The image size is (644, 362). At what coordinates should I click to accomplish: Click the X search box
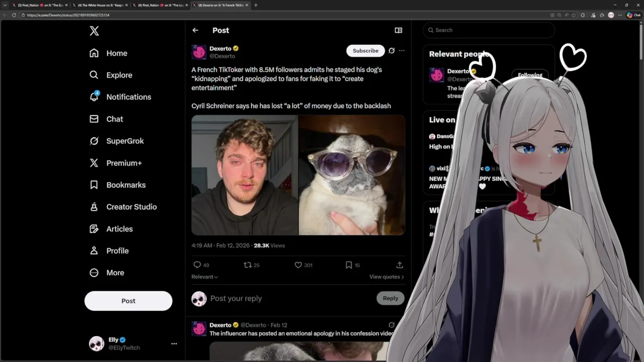[x=489, y=30]
